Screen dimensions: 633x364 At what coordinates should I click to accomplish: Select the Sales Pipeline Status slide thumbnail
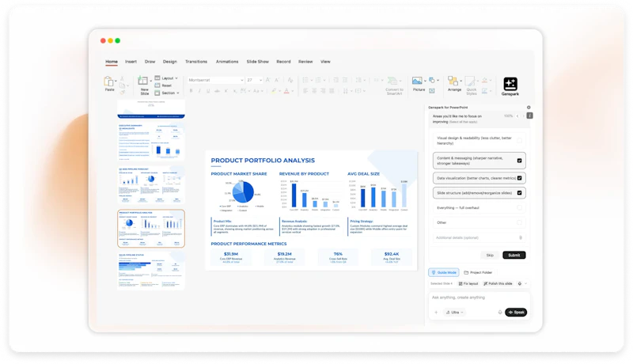pyautogui.click(x=151, y=271)
